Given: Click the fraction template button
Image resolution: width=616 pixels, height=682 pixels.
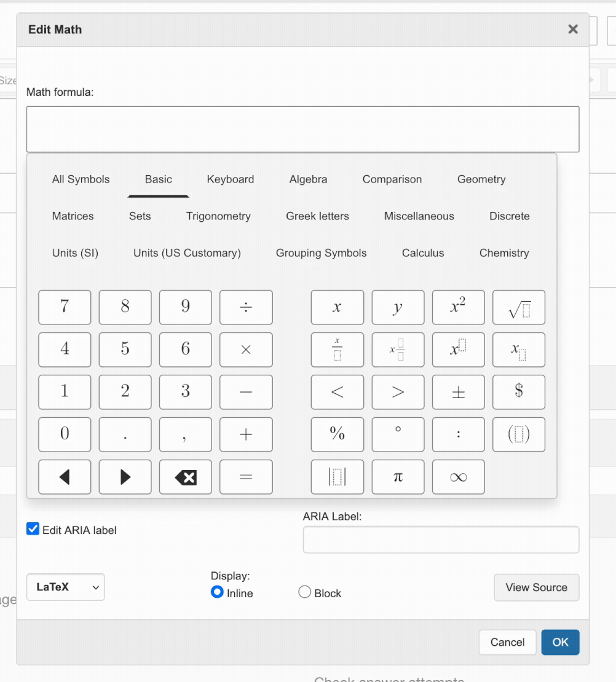Looking at the screenshot, I should 337,350.
